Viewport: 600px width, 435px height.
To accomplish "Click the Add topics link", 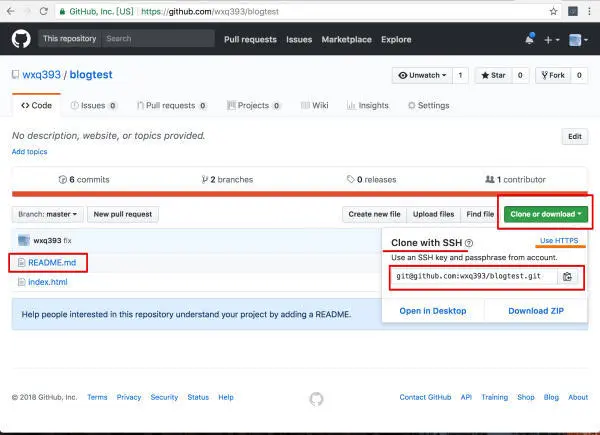I will [29, 152].
